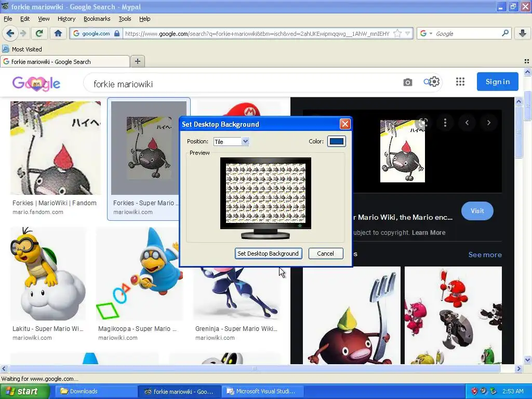Show previous image with left chevron
Image resolution: width=532 pixels, height=399 pixels.
[467, 123]
